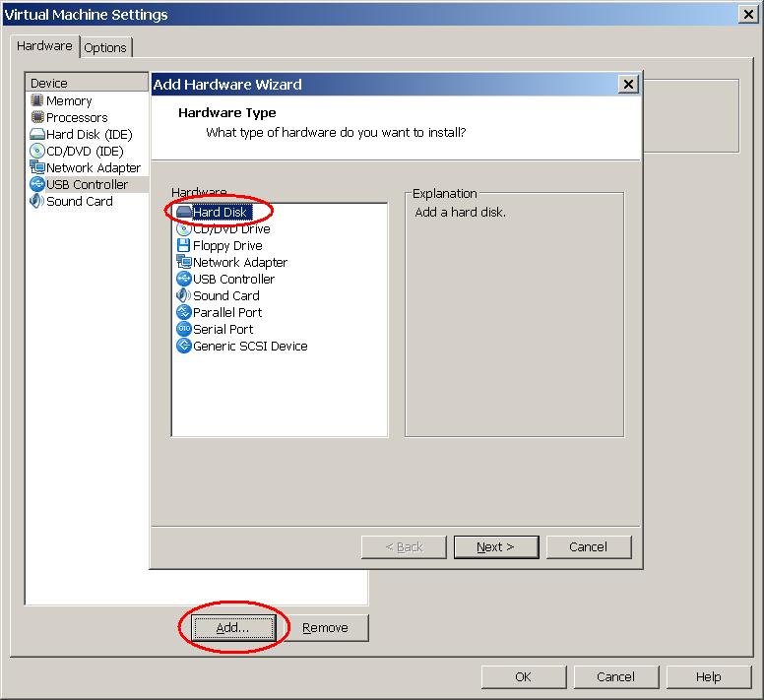Select the Serial Port icon
This screenshot has height=700, width=764.
click(184, 330)
